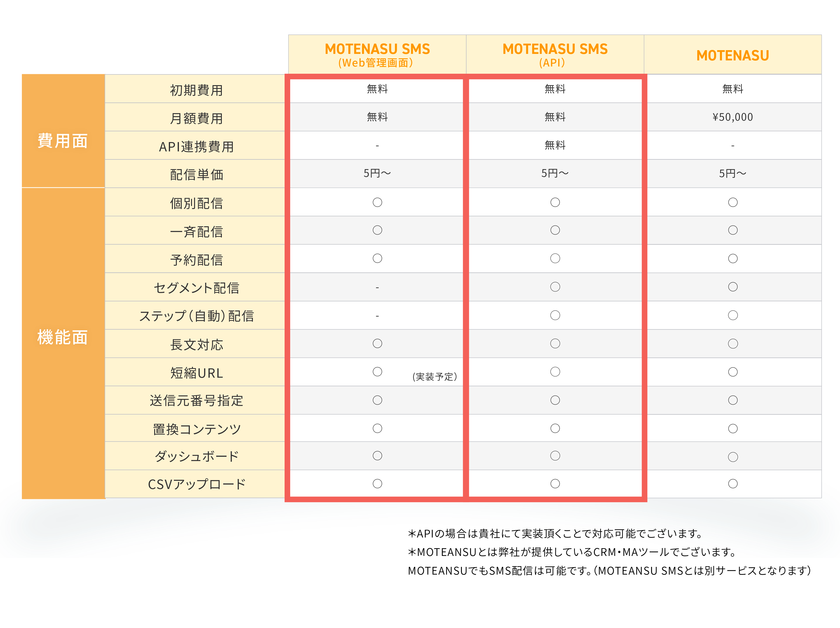Click the ¥50,000 monthly fee value
The image size is (840, 628).
pyautogui.click(x=732, y=117)
